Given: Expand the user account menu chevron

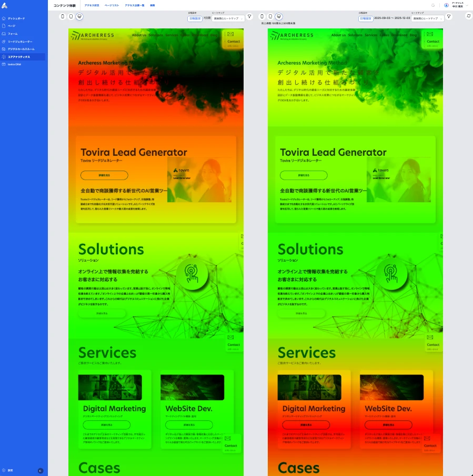Looking at the screenshot, I should [467, 5].
